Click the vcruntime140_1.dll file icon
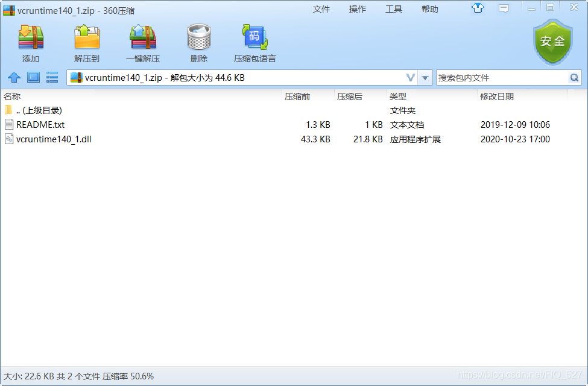Image resolution: width=588 pixels, height=386 pixels. [x=9, y=139]
